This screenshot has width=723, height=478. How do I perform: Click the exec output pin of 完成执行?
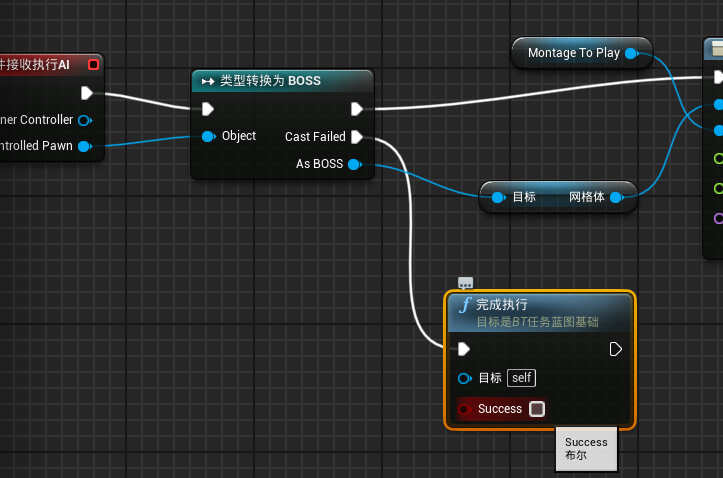click(616, 349)
